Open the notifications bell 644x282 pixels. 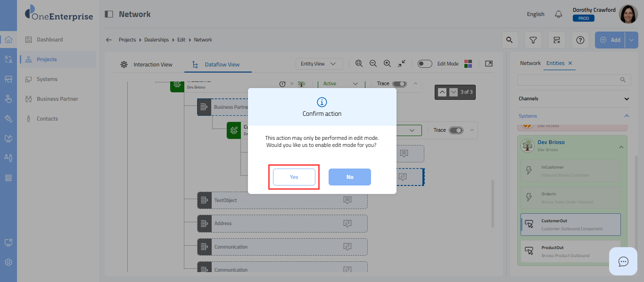coord(559,14)
